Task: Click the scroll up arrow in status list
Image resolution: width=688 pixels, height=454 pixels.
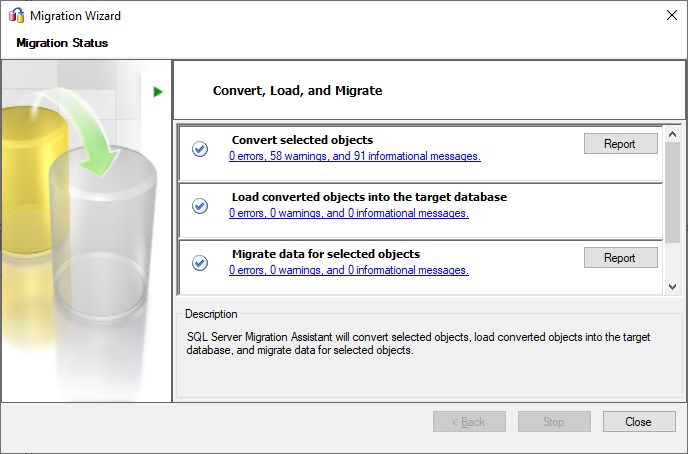Action: 672,134
